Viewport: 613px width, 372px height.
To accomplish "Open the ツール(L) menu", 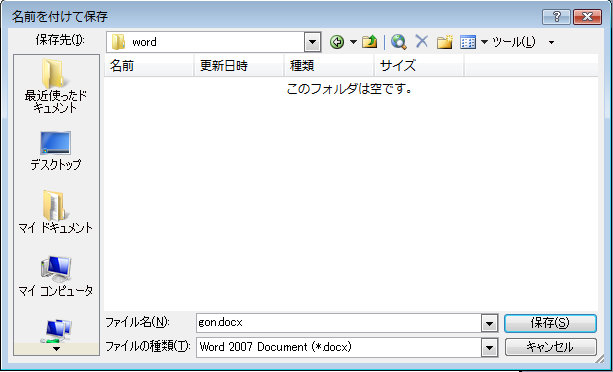I will coord(513,42).
